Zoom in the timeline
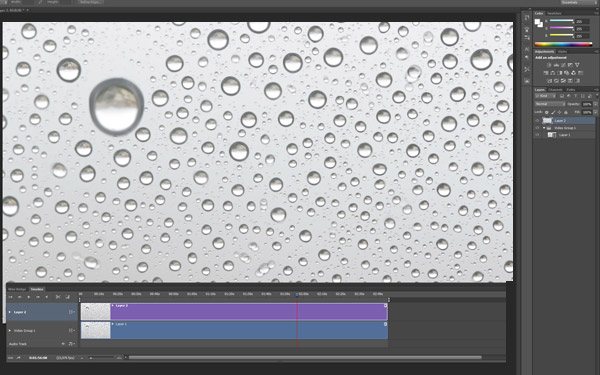Screen dimensions: 600x375 tap(119, 358)
